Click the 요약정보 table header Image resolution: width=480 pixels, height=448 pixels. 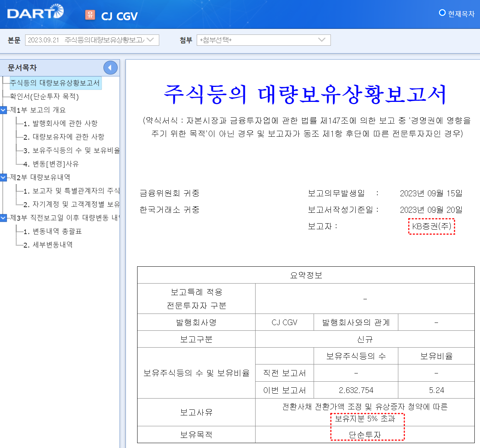pos(306,275)
